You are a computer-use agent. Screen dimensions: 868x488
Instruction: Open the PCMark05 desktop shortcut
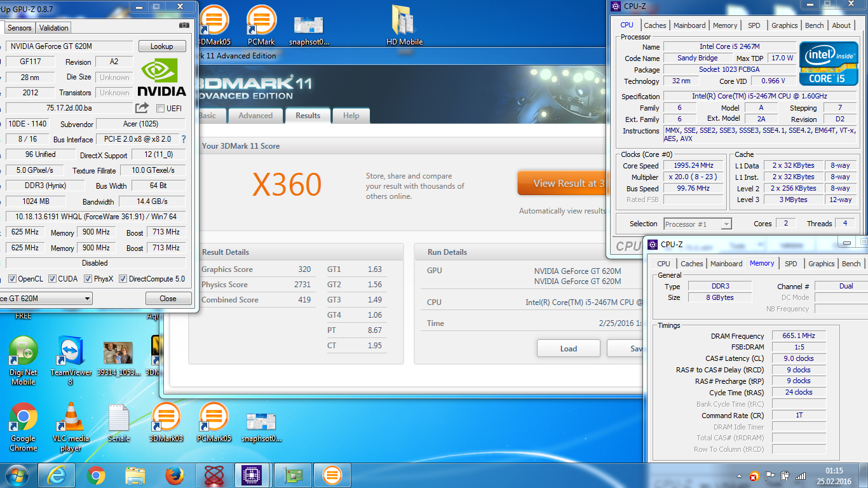(x=214, y=423)
